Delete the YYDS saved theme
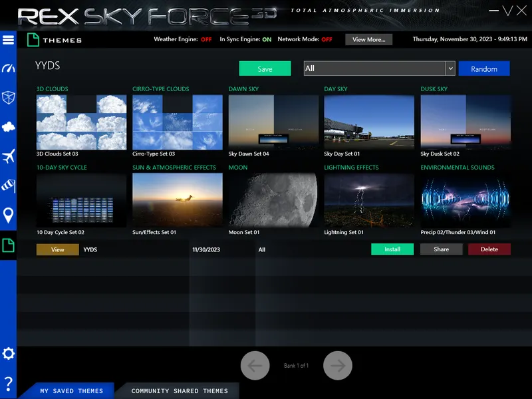532x399 pixels. pyautogui.click(x=489, y=249)
